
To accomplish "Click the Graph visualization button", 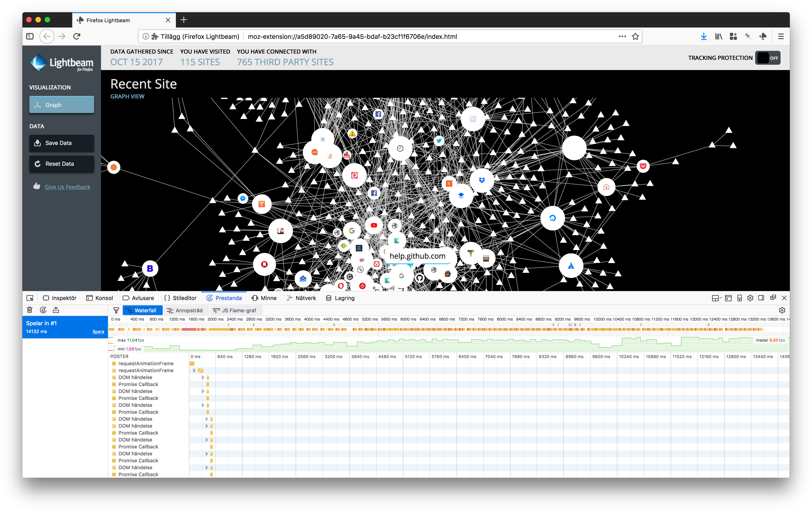I will pos(61,105).
